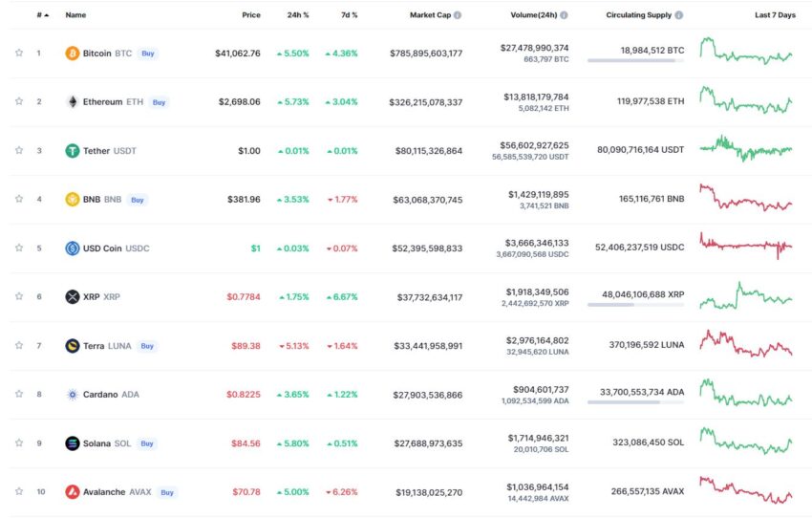812x518 pixels.
Task: Open the Avalanche 7-day sparkline chart
Action: pos(746,490)
